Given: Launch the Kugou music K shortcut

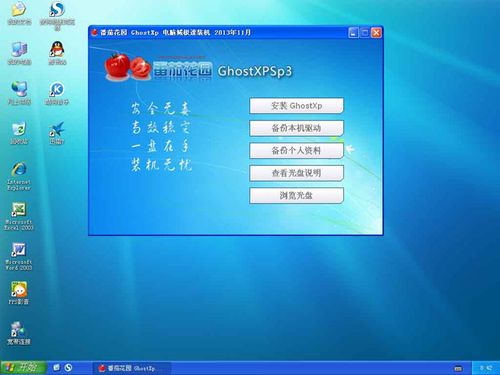Looking at the screenshot, I should [x=57, y=89].
